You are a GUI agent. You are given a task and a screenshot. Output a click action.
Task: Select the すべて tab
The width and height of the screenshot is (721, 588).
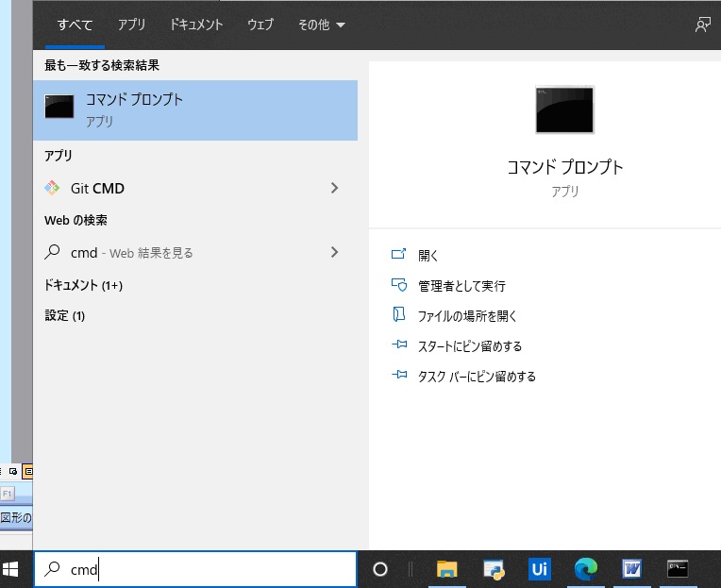pos(75,25)
